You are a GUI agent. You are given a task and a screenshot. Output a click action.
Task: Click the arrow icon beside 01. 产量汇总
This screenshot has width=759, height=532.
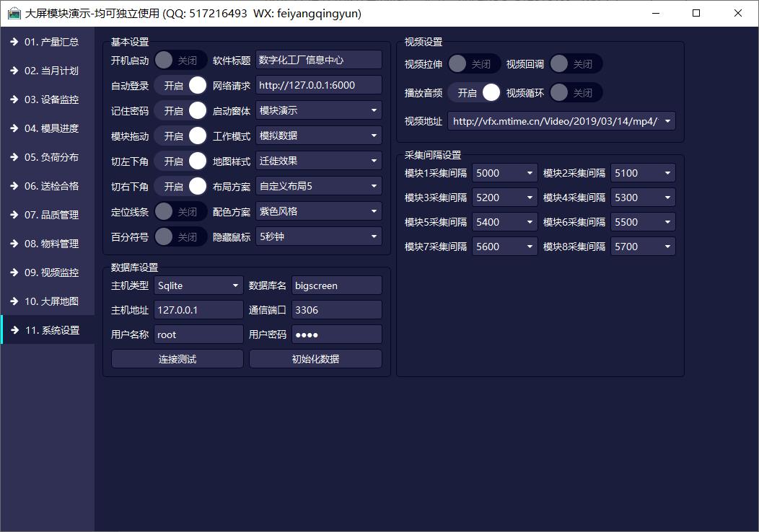click(x=14, y=42)
